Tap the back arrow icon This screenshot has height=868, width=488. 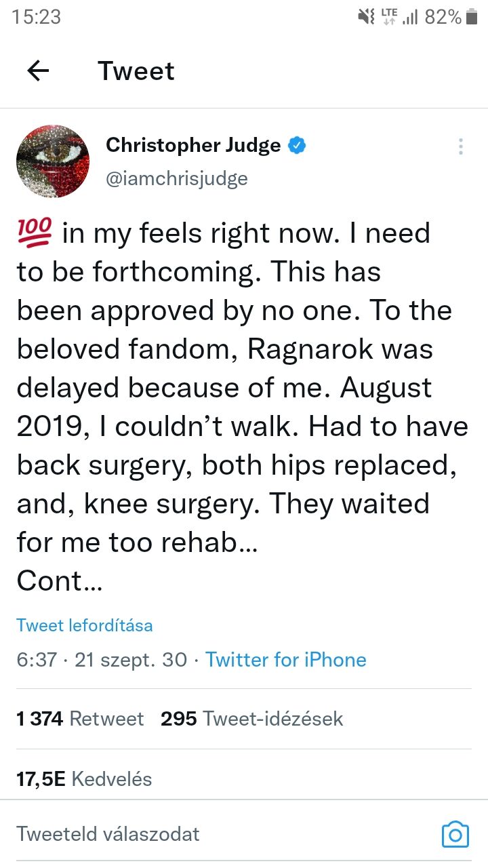[38, 71]
